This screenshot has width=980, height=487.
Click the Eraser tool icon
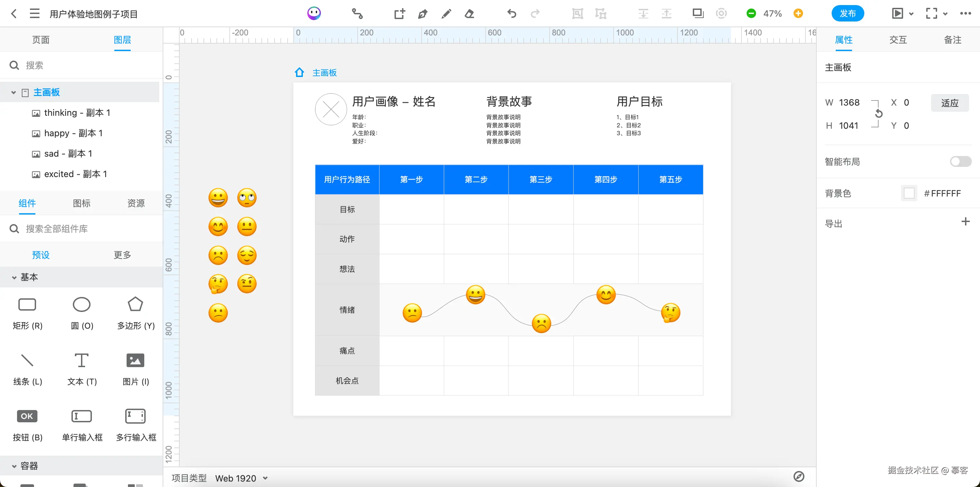tap(470, 14)
